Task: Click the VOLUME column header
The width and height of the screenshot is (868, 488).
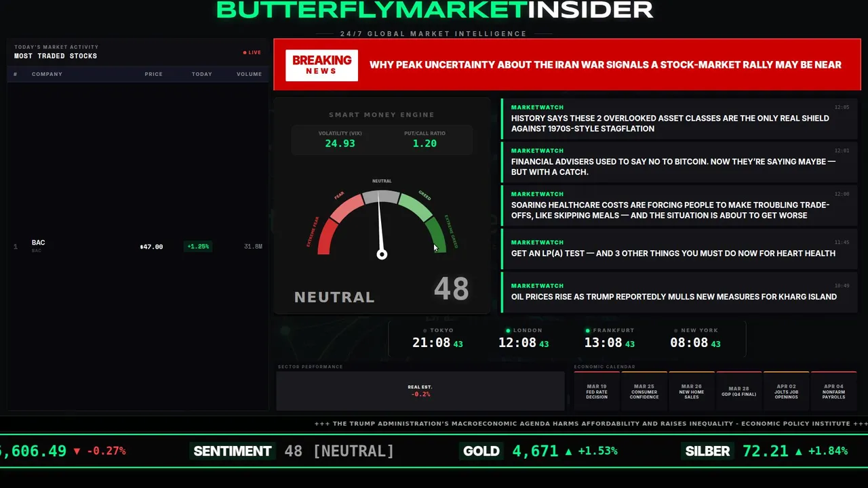Action: tap(249, 74)
